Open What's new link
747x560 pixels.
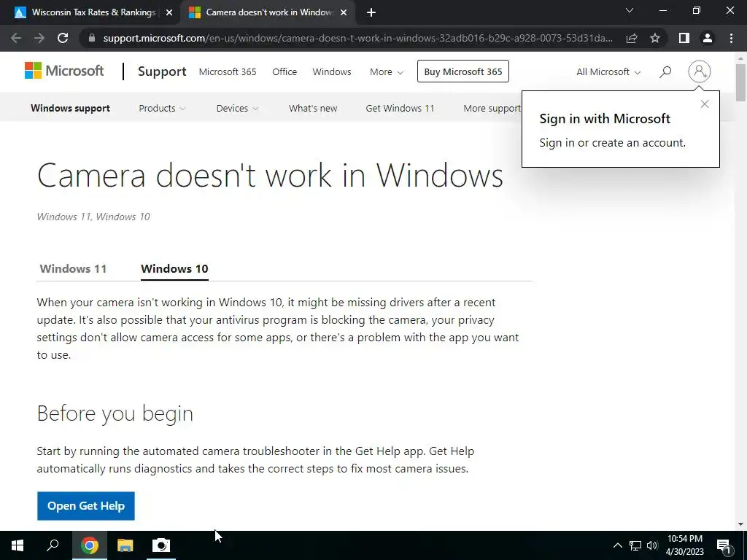pos(313,108)
